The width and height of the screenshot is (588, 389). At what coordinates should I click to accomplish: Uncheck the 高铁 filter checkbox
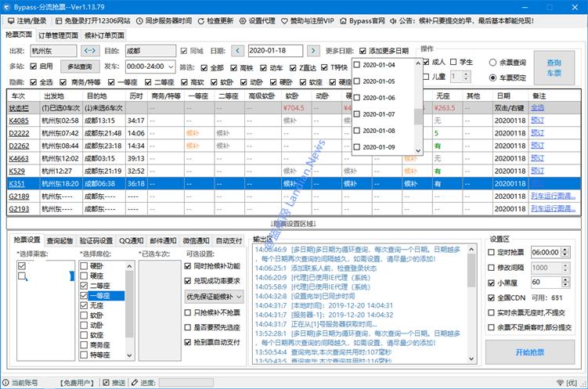coord(233,68)
